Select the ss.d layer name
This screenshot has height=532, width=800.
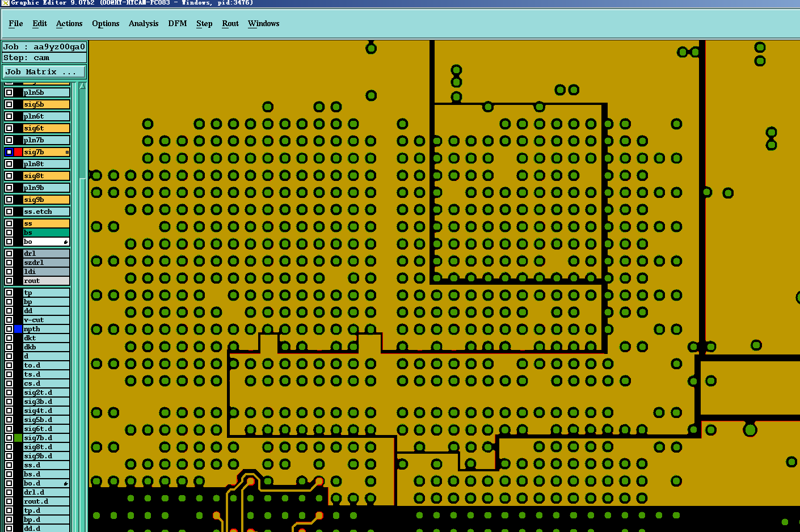pyautogui.click(x=46, y=465)
